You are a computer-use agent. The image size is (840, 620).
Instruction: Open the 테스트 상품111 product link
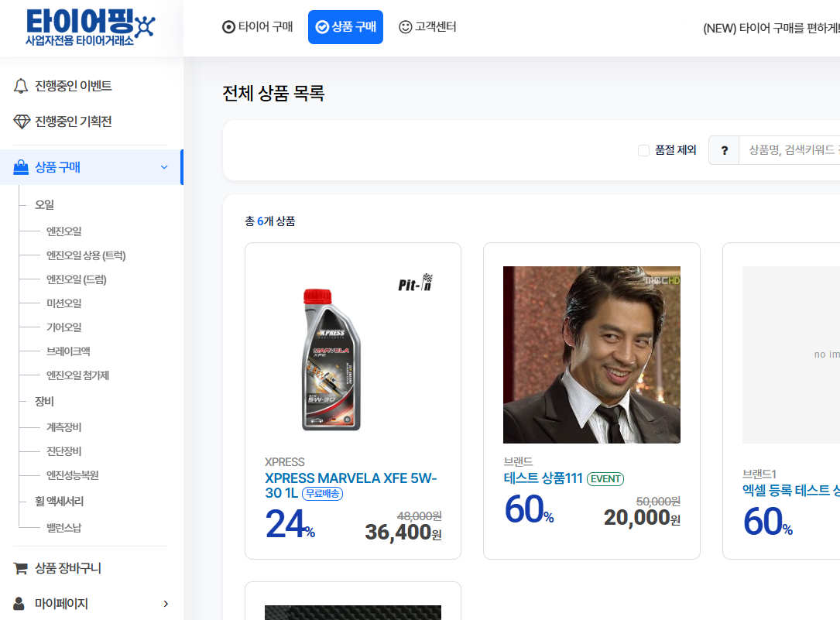(x=543, y=478)
